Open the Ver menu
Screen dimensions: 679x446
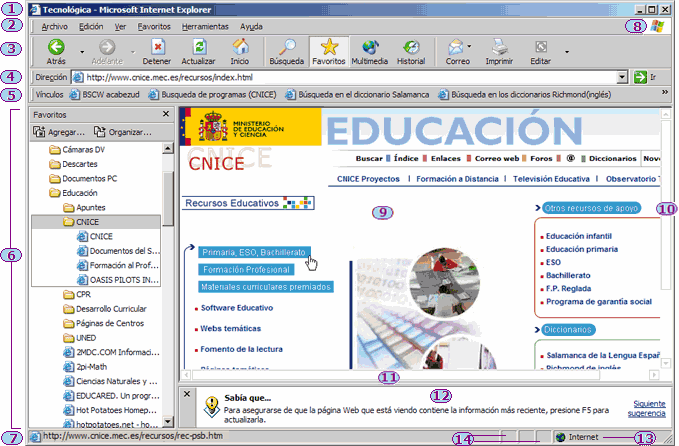[x=120, y=26]
